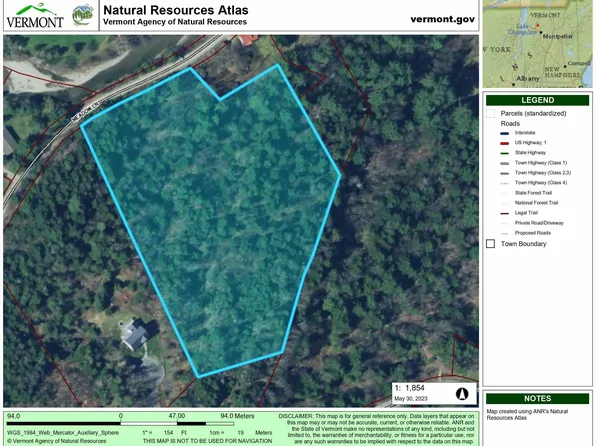Select the LEGEND panel header
Viewport: 596px width, 446px height.
click(537, 100)
